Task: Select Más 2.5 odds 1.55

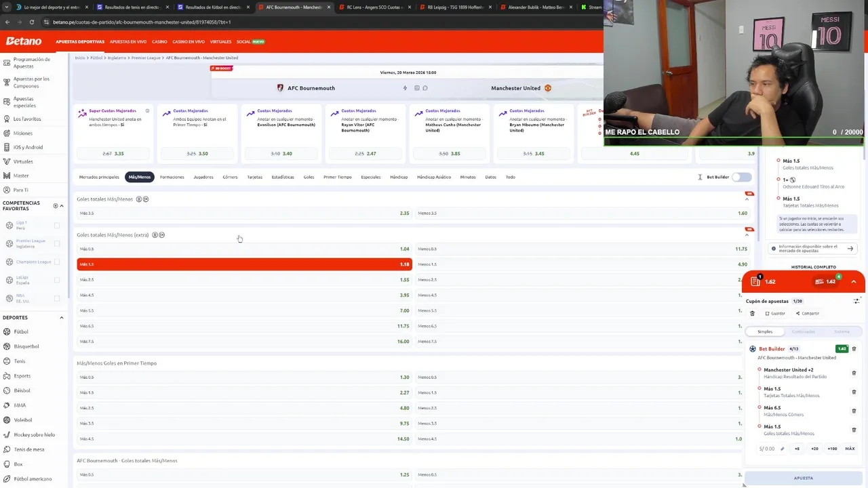Action: (x=244, y=279)
